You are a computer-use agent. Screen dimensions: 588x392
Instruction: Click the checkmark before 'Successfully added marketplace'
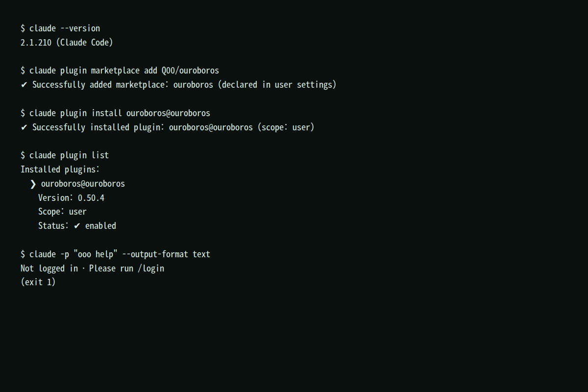[24, 85]
